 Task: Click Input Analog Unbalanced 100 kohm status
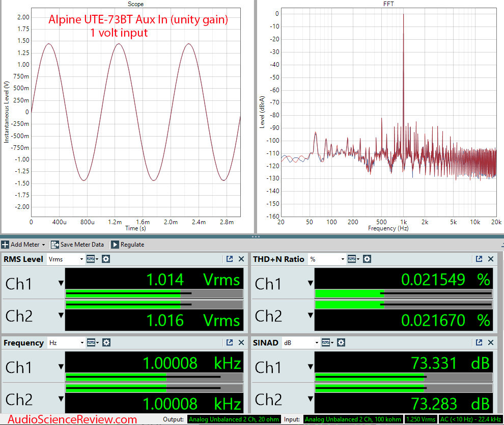click(353, 419)
